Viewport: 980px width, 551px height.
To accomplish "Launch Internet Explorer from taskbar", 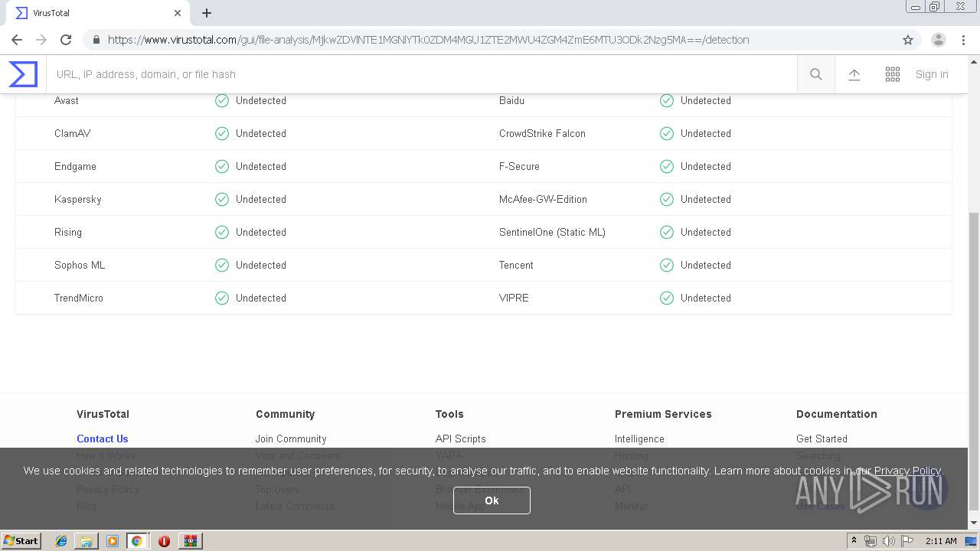I will pos(61,541).
